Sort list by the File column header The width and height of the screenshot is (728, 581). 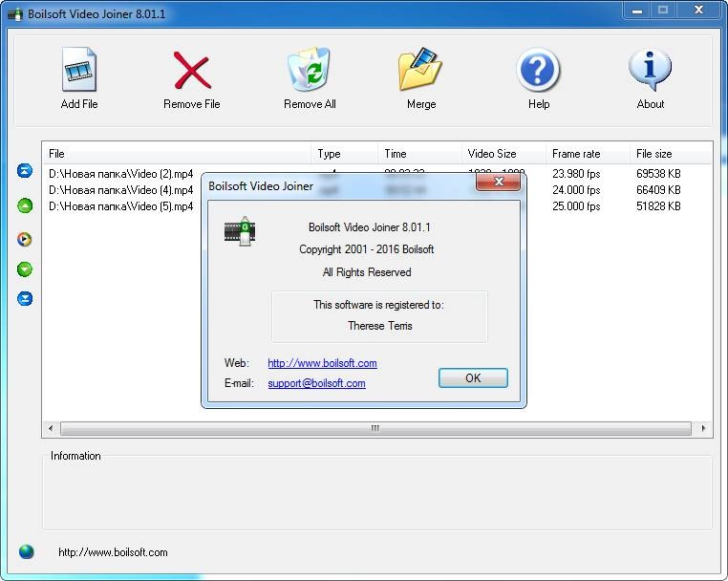[178, 154]
